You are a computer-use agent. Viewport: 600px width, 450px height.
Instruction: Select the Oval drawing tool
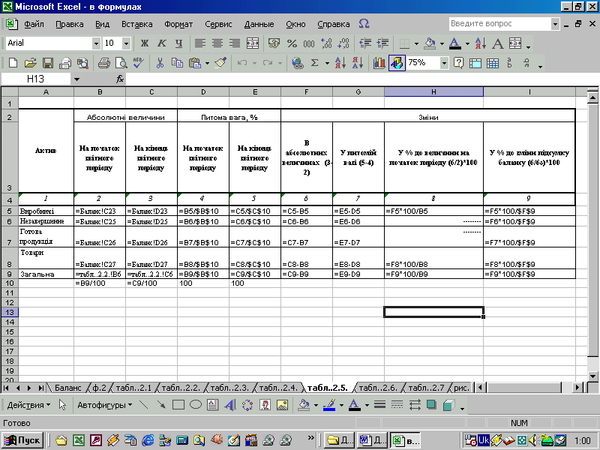pos(196,405)
